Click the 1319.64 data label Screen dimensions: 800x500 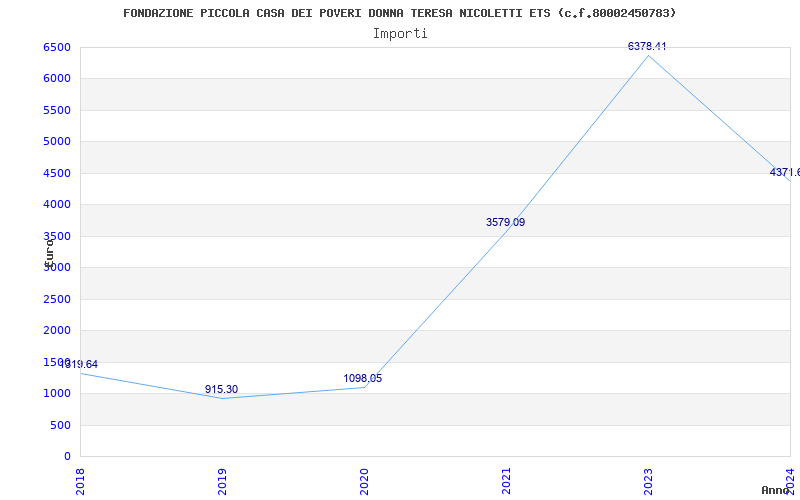coord(79,364)
